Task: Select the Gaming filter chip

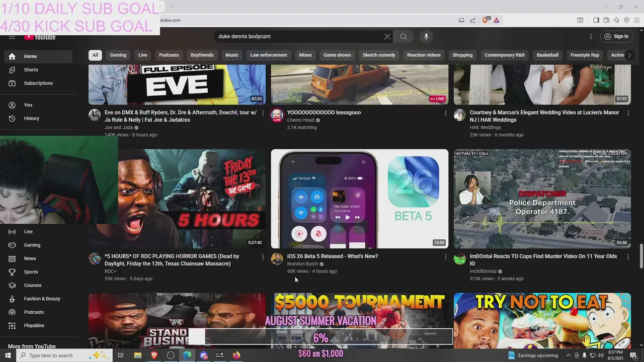Action: click(118, 55)
